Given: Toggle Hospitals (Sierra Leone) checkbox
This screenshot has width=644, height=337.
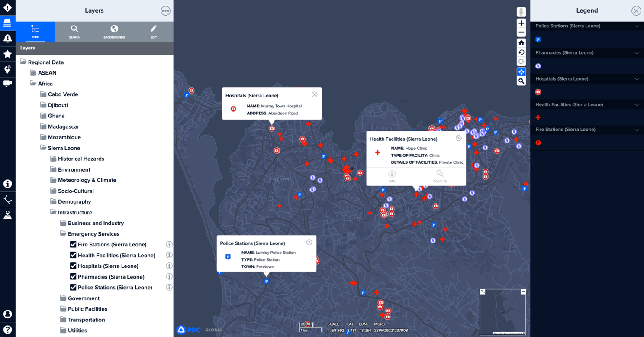Looking at the screenshot, I should pos(73,266).
